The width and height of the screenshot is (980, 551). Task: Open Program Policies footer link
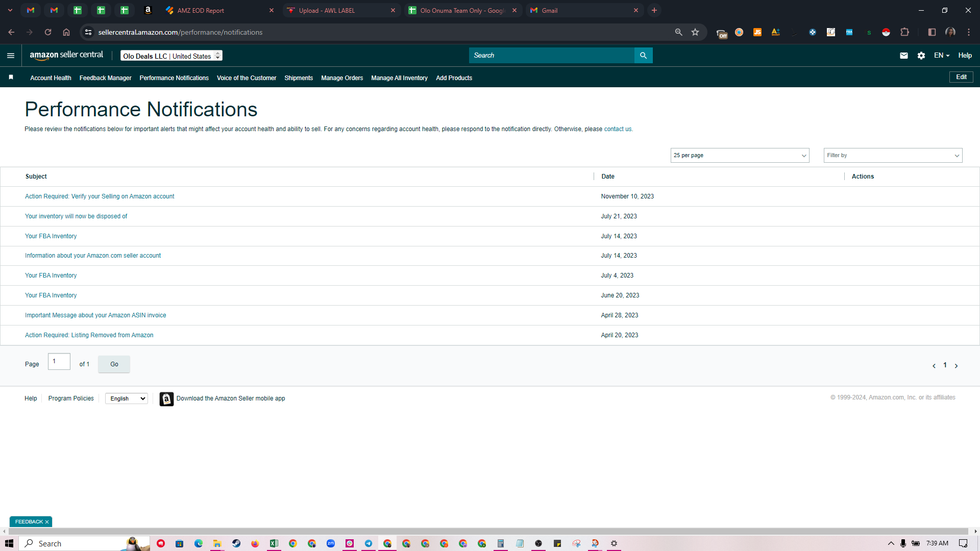[71, 398]
